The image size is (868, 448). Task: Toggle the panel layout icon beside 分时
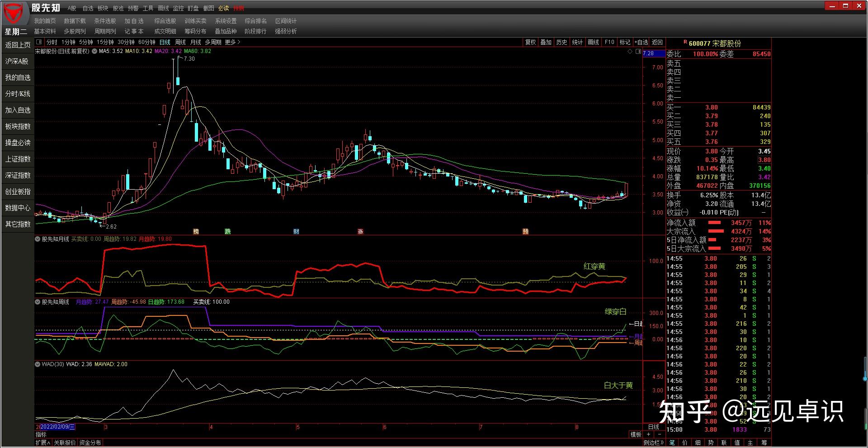[39, 42]
